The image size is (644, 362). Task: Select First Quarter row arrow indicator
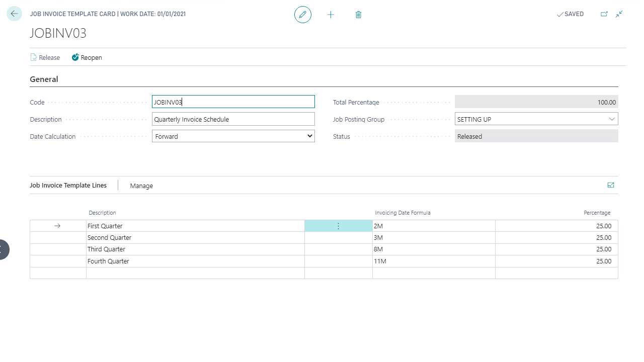click(x=57, y=226)
